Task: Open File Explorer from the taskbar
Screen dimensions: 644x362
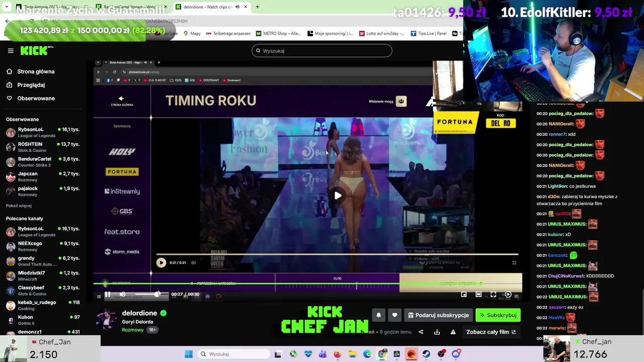Action: point(352,354)
